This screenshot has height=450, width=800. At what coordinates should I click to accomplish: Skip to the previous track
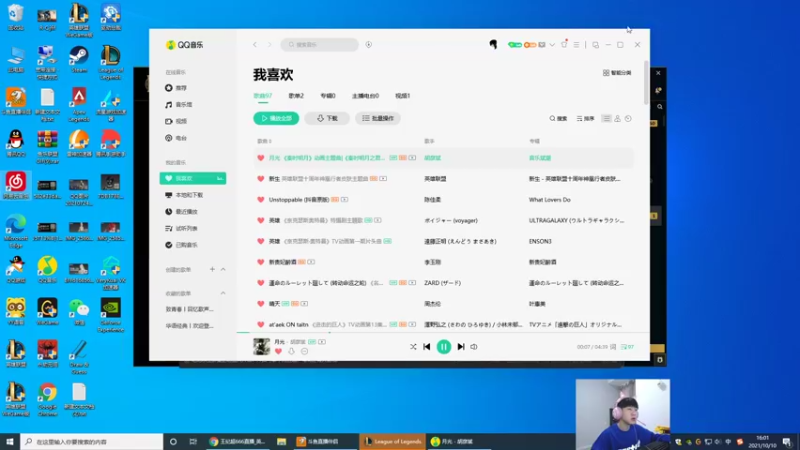pyautogui.click(x=427, y=347)
